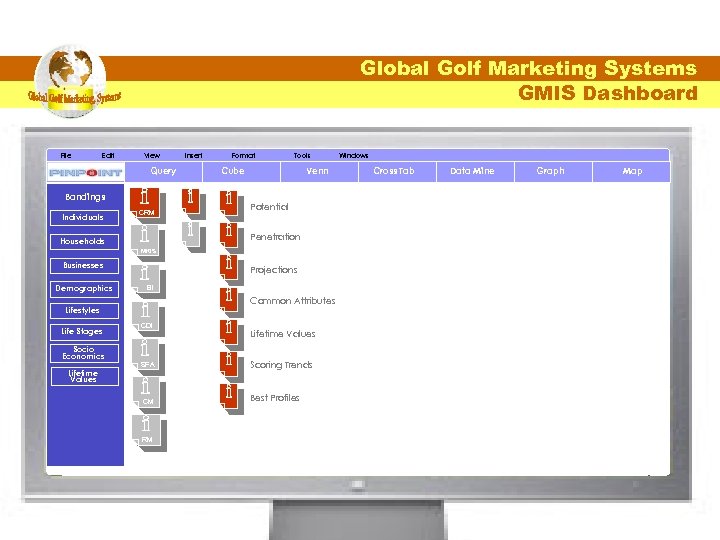Click the Potential label

[x=269, y=207]
